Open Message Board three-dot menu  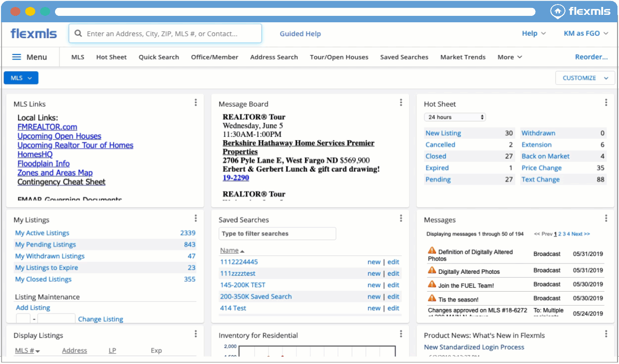point(400,103)
